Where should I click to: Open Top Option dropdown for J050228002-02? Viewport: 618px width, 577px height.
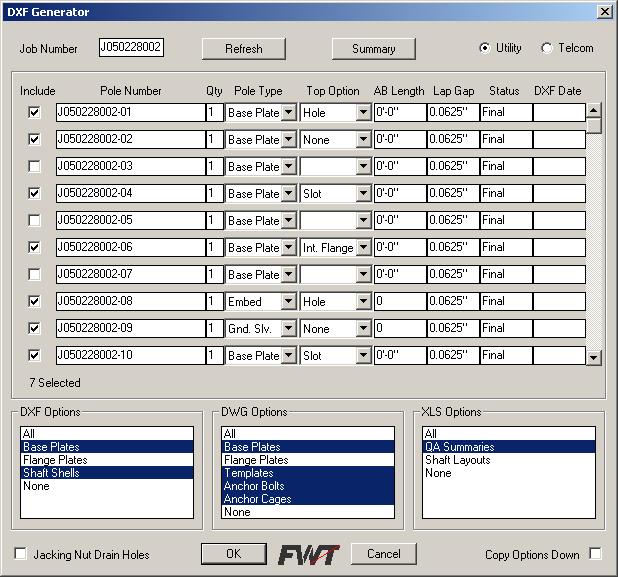click(x=363, y=139)
